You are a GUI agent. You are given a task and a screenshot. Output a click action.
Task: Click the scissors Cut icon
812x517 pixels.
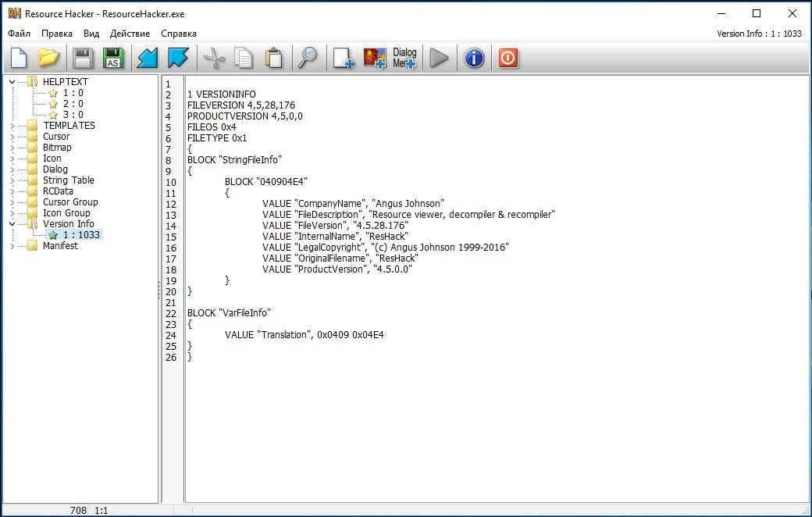tap(213, 58)
